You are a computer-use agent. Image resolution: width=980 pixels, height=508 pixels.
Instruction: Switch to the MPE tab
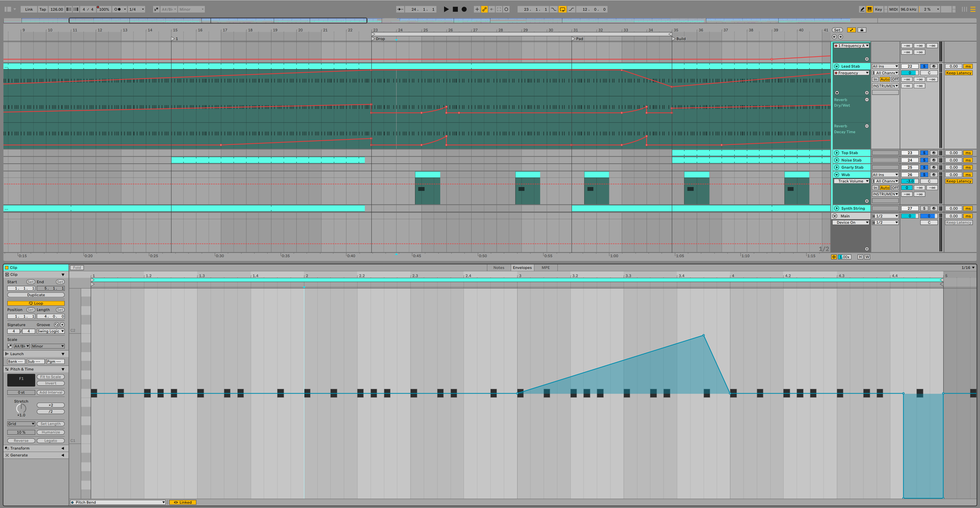[546, 268]
